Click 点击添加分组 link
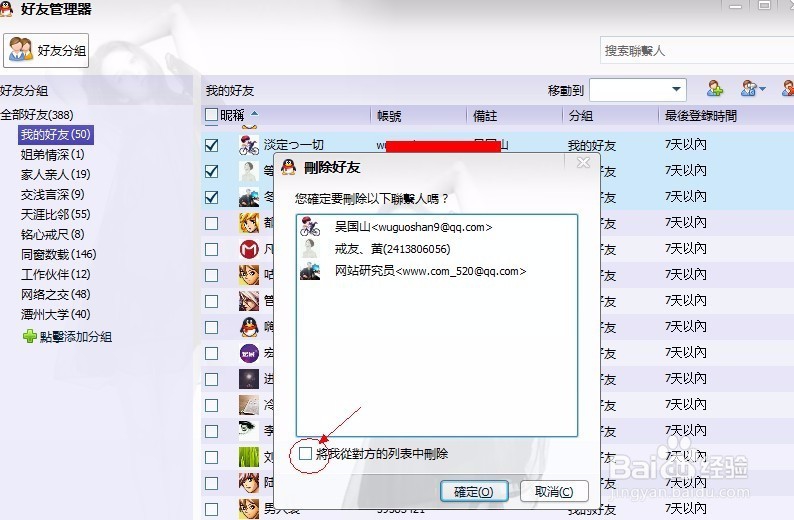794x520 pixels. (x=76, y=337)
